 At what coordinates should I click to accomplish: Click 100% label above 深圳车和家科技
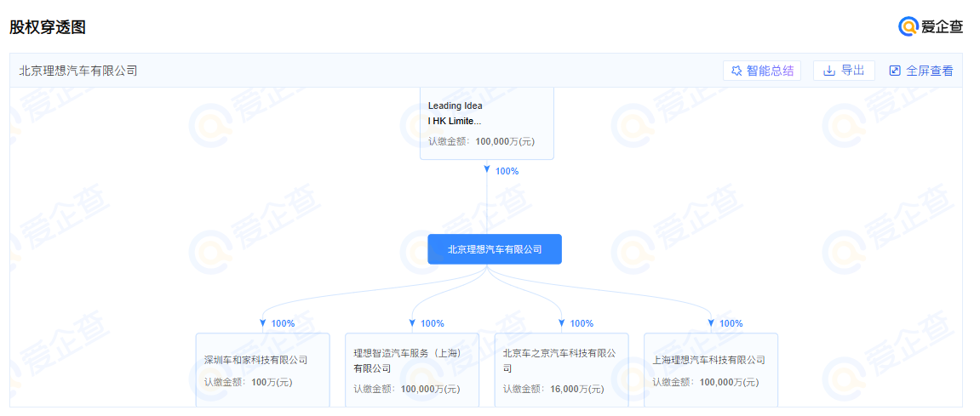click(x=283, y=323)
